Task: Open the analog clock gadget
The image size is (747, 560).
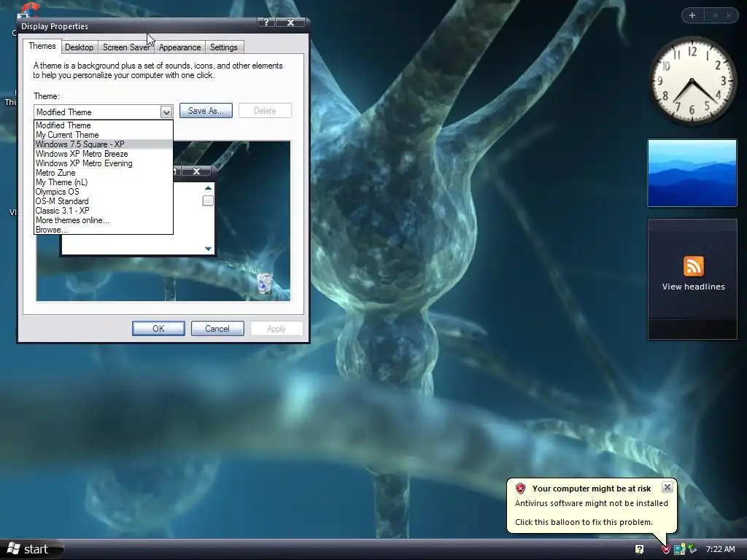Action: click(692, 81)
